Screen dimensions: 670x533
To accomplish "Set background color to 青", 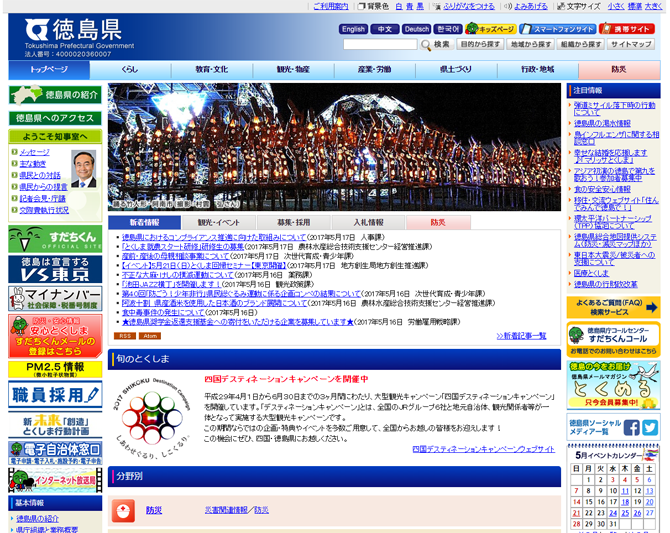I will point(409,6).
